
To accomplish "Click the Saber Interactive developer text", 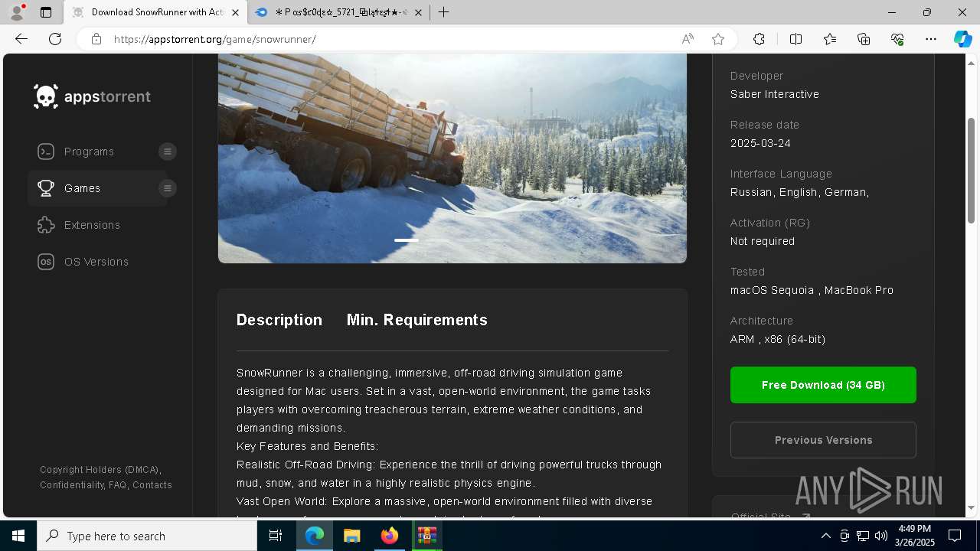I will coord(775,94).
